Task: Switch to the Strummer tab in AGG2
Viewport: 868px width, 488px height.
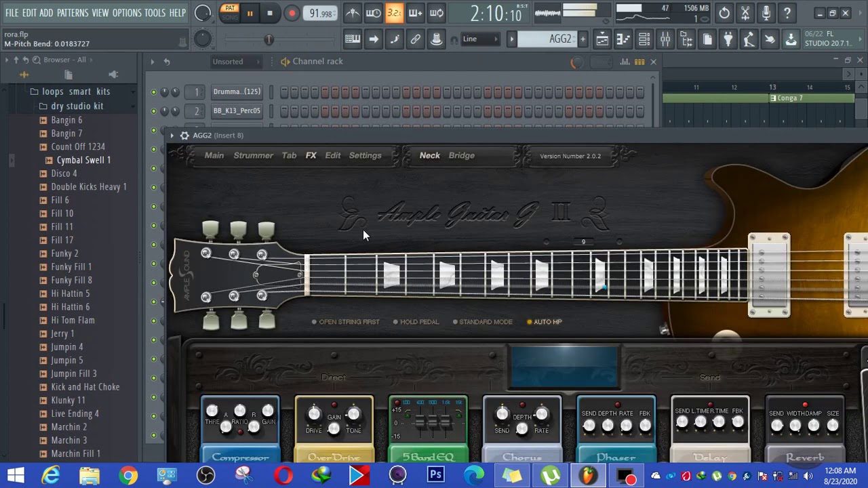Action: (253, 155)
